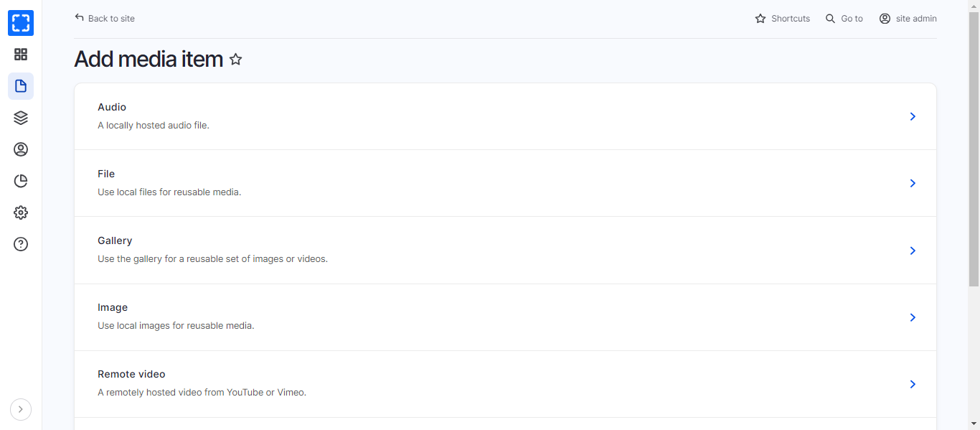The height and width of the screenshot is (430, 980).
Task: Click the chevron on the Gallery row
Action: pos(913,251)
